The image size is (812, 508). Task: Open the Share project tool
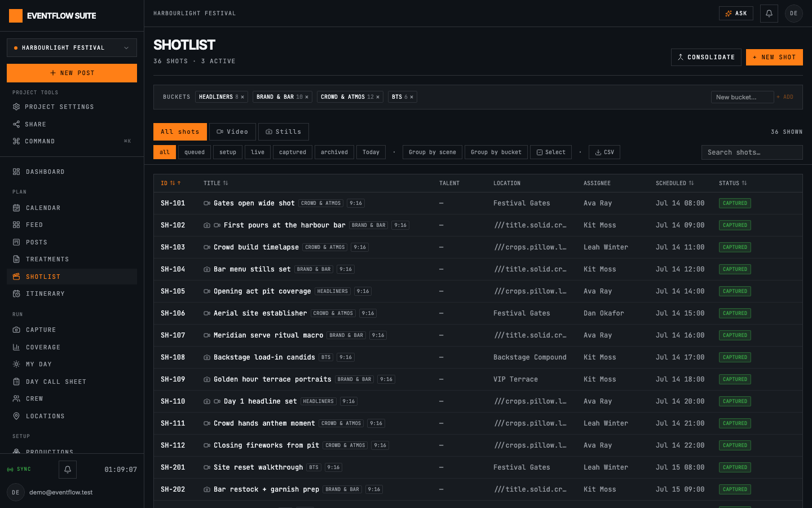(72, 124)
